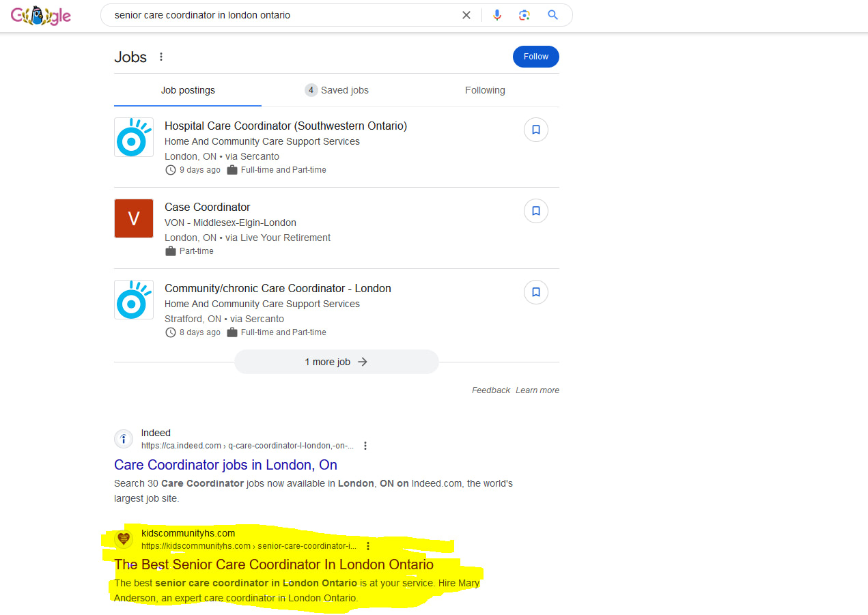The width and height of the screenshot is (868, 615).
Task: Switch to Job postings tab
Action: [188, 90]
